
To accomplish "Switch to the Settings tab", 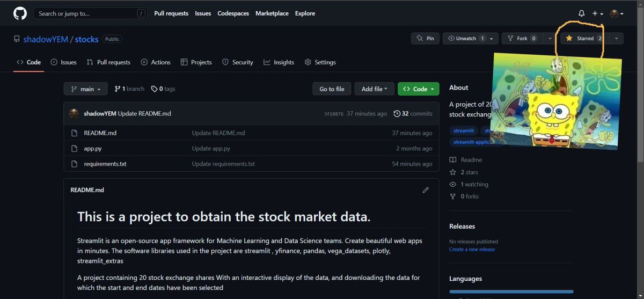I will click(x=320, y=62).
